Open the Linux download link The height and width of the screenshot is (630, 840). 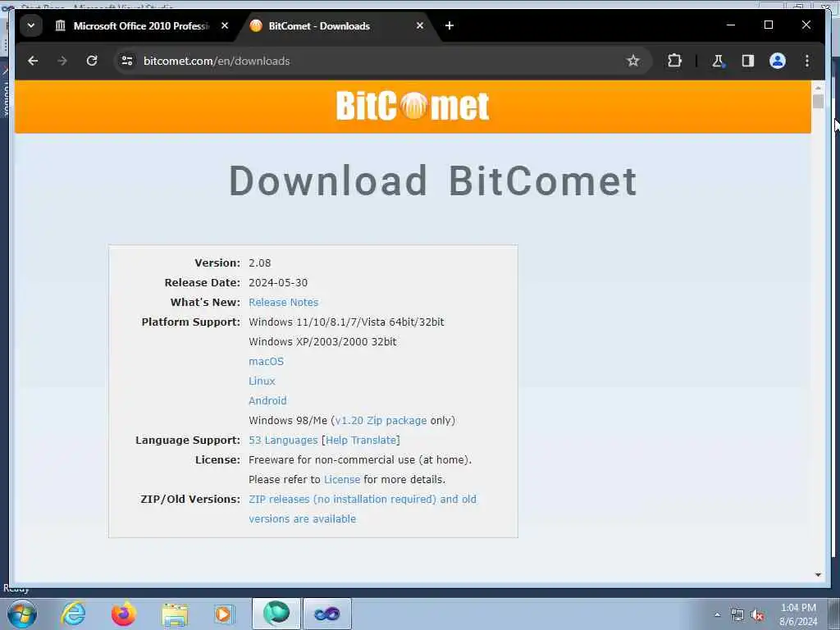click(x=262, y=381)
